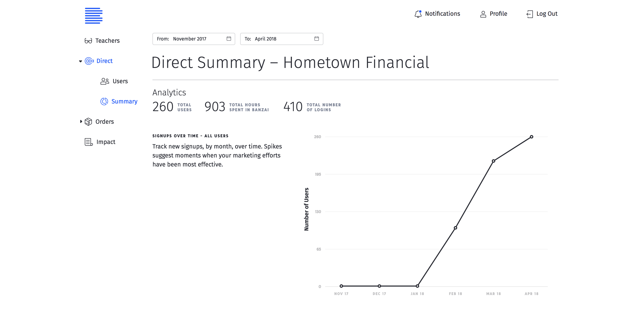Open the Users submenu item

click(120, 81)
